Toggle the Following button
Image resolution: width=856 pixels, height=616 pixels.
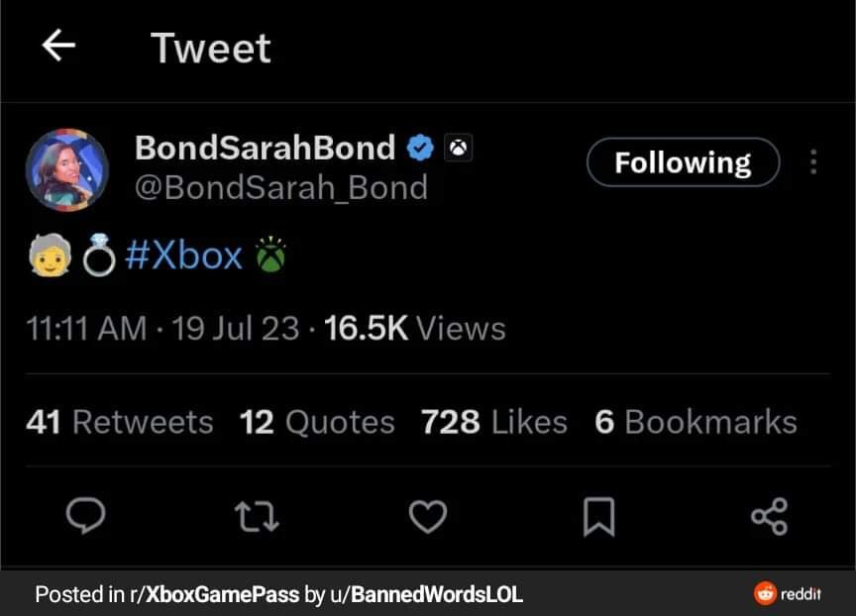(x=683, y=162)
